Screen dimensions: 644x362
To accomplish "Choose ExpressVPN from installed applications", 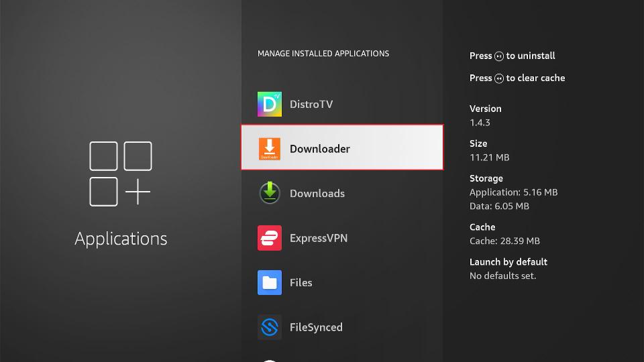I will pos(342,237).
